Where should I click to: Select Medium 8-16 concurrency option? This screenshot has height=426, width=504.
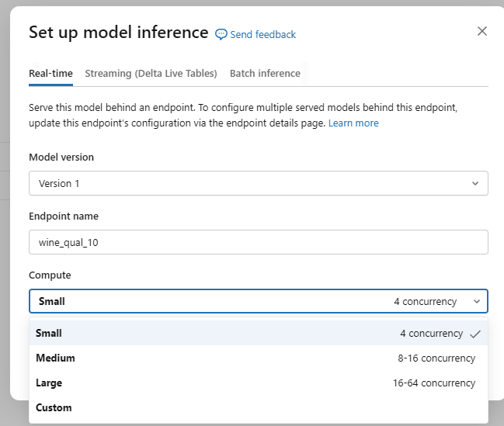(258, 358)
